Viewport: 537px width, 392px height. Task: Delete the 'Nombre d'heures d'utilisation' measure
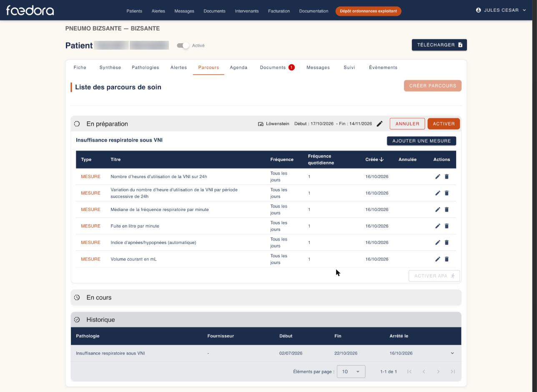(x=447, y=176)
